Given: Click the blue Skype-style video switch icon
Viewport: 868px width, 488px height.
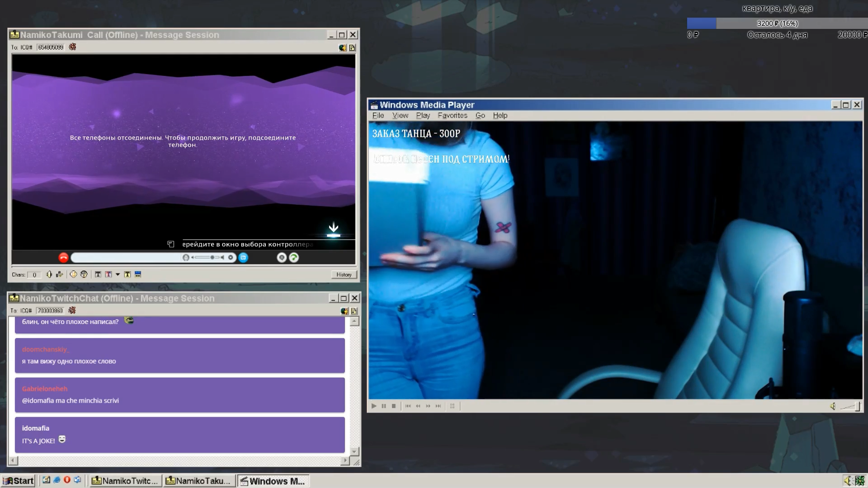Looking at the screenshot, I should (x=243, y=258).
